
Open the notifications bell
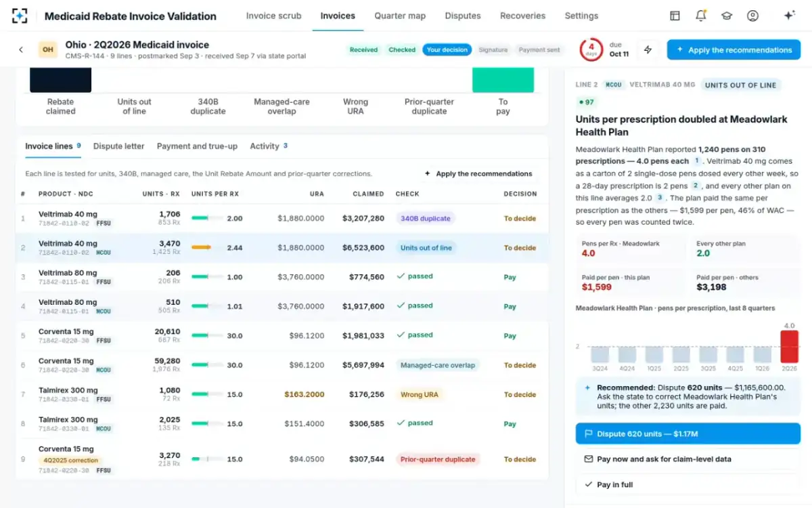coord(700,16)
